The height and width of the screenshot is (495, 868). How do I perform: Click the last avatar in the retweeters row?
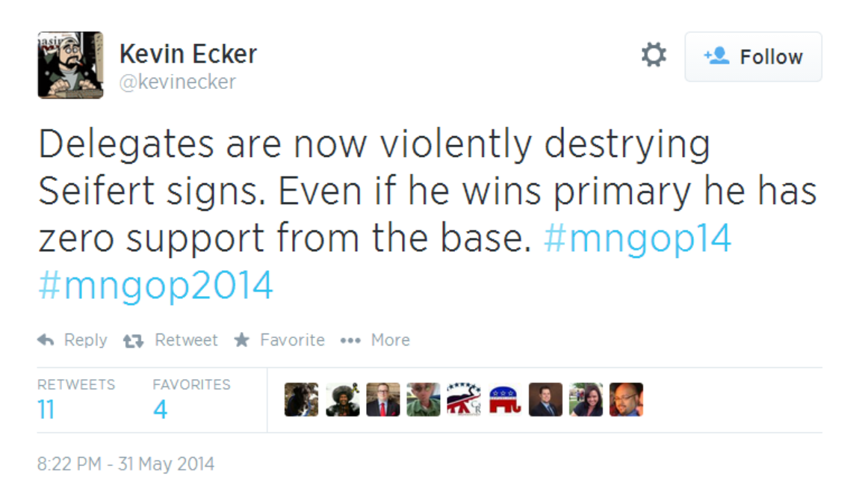click(x=626, y=399)
